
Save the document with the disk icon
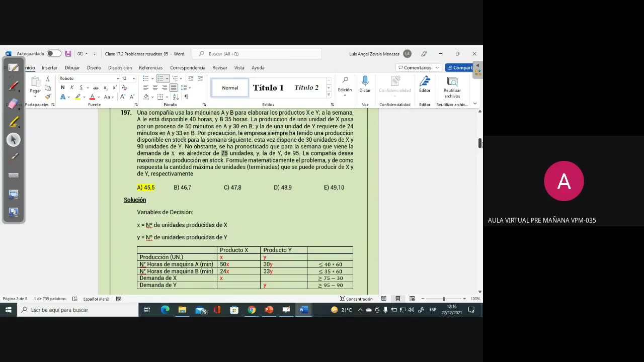[x=68, y=54]
